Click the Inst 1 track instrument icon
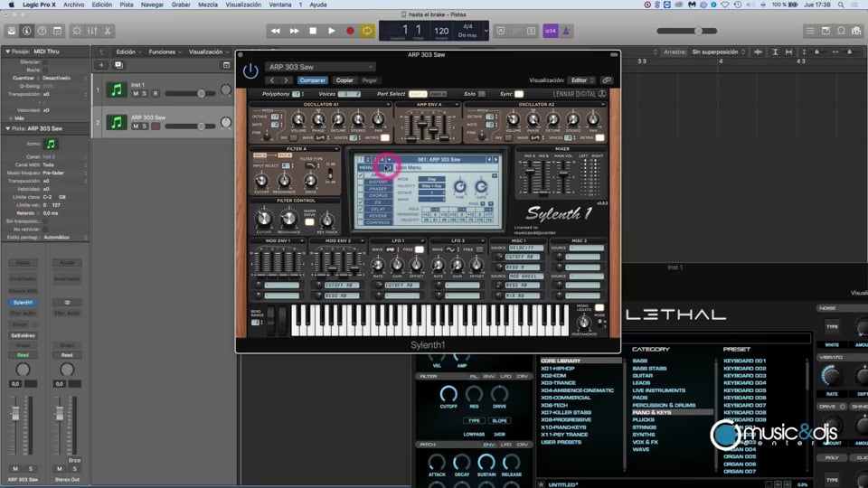The width and height of the screenshot is (868, 488). 117,89
